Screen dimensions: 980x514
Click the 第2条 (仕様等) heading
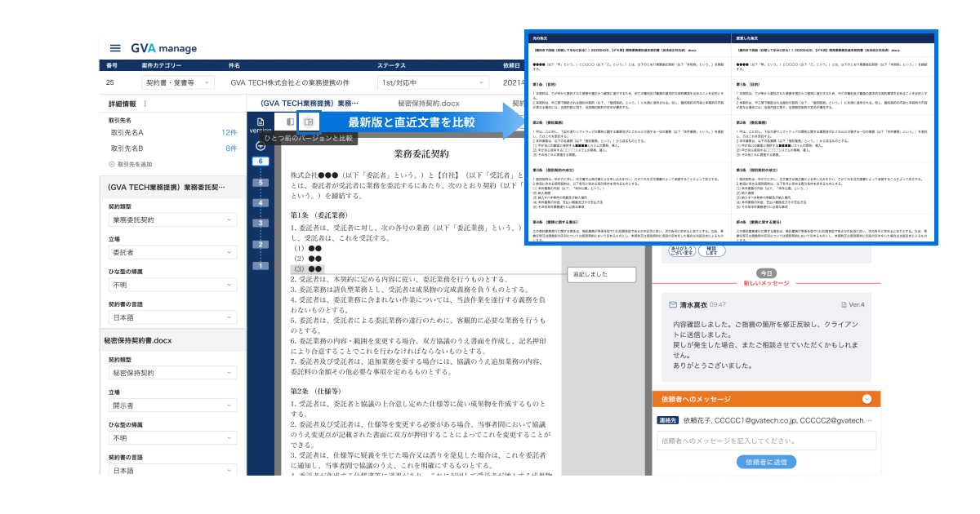coord(318,391)
